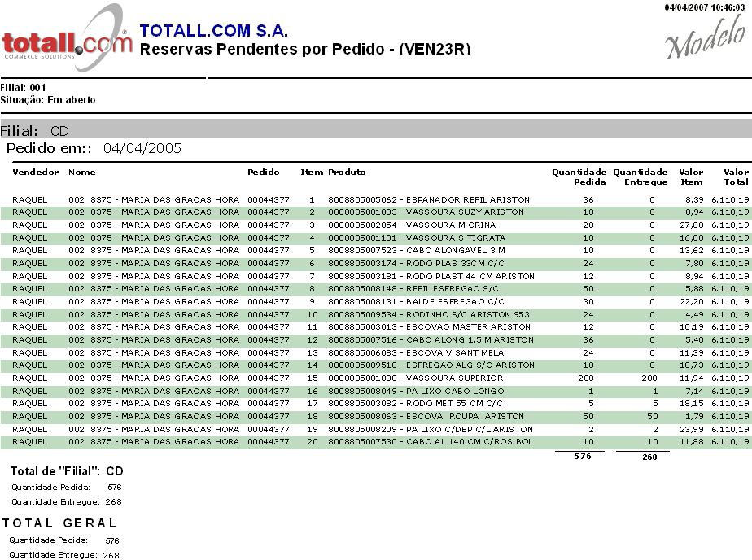The image size is (752, 560).
Task: Click 'Situação: Em aberto' text
Action: point(47,100)
